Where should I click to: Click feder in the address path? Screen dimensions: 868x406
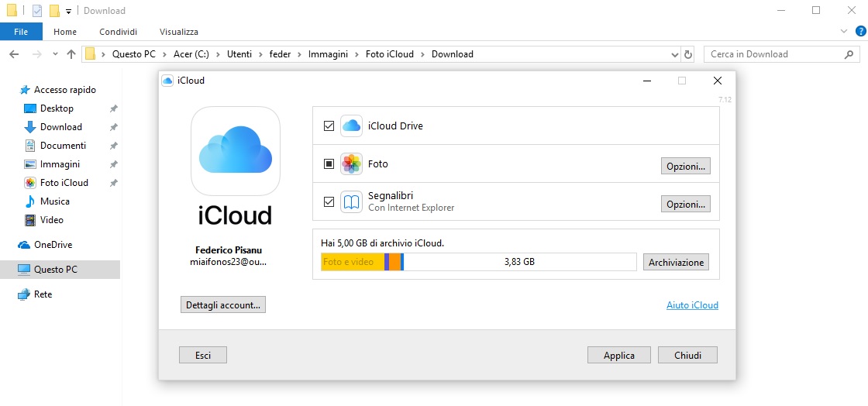coord(280,54)
